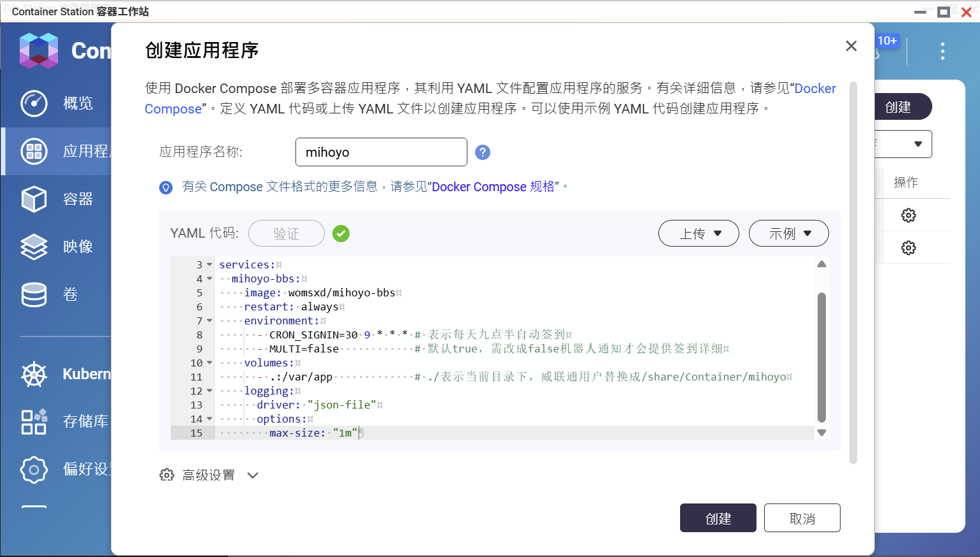Collapse the services fold arrow on line 3

point(209,264)
